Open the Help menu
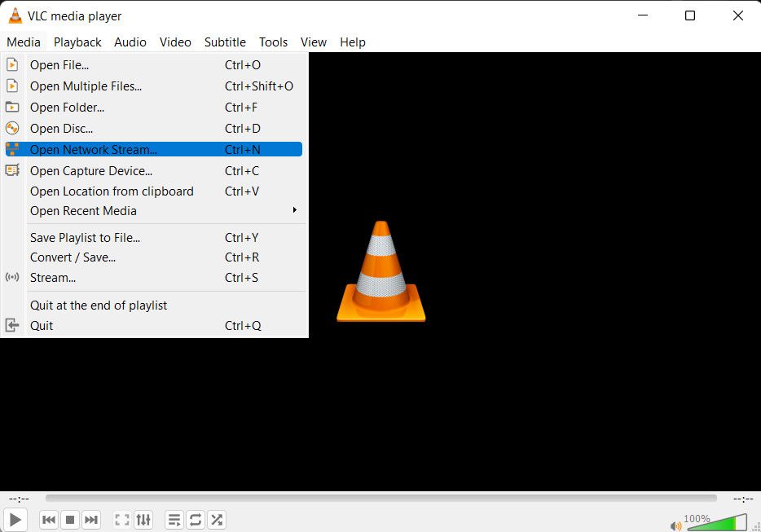This screenshot has height=532, width=761. 352,42
